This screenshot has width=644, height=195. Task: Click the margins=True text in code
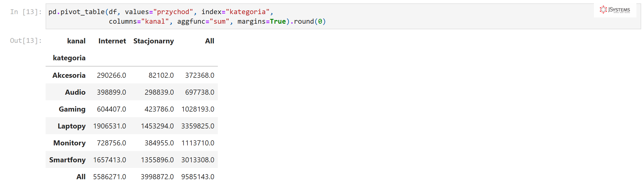[x=261, y=21]
